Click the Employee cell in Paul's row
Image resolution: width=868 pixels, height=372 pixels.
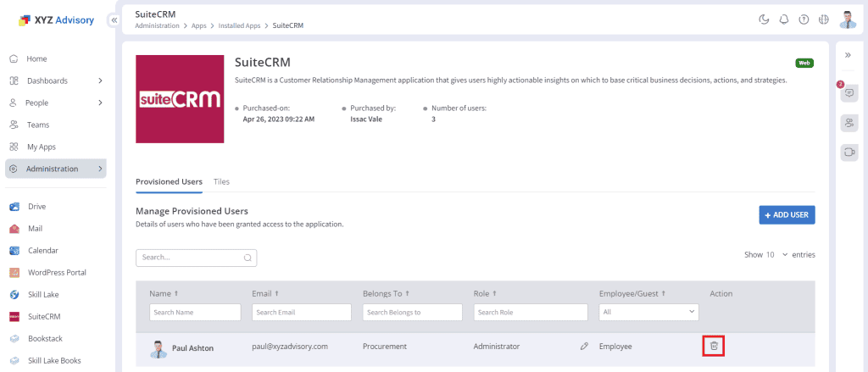[x=615, y=347]
